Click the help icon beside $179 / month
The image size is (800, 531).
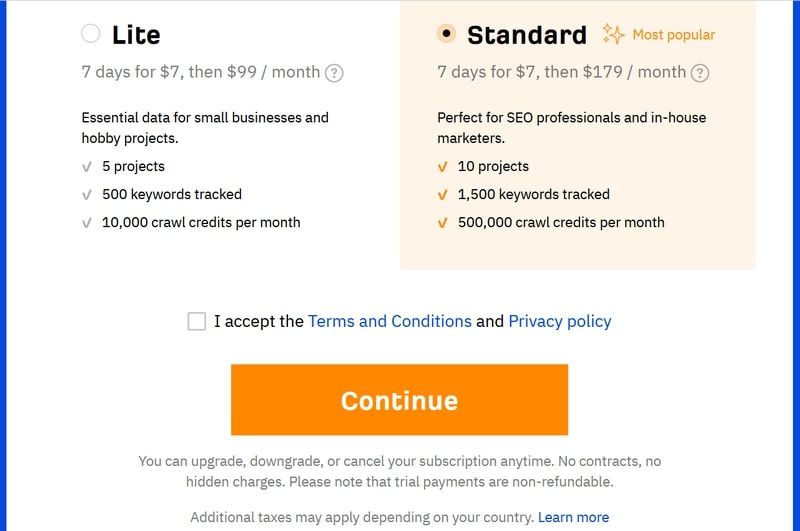[x=700, y=73]
